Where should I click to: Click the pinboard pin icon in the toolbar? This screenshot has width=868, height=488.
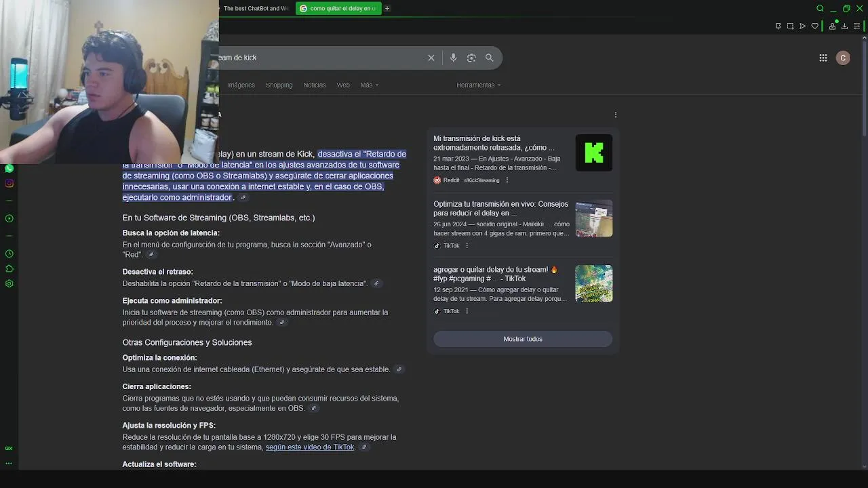coord(778,26)
